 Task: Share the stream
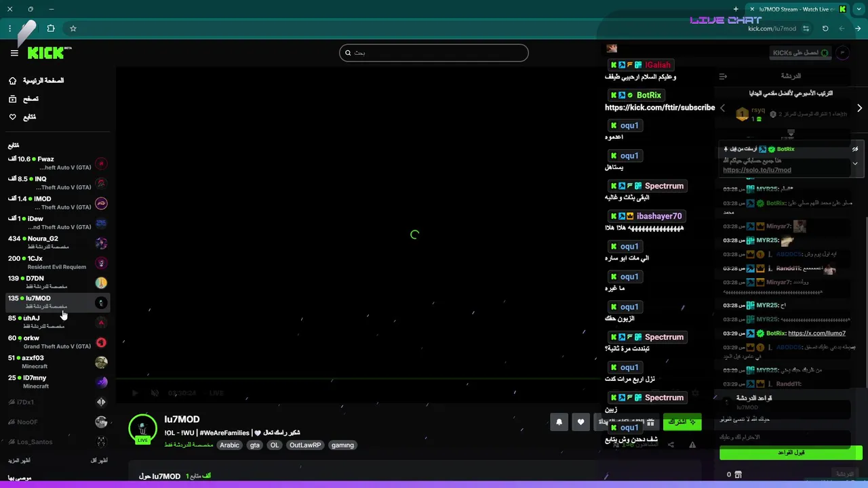click(x=671, y=445)
